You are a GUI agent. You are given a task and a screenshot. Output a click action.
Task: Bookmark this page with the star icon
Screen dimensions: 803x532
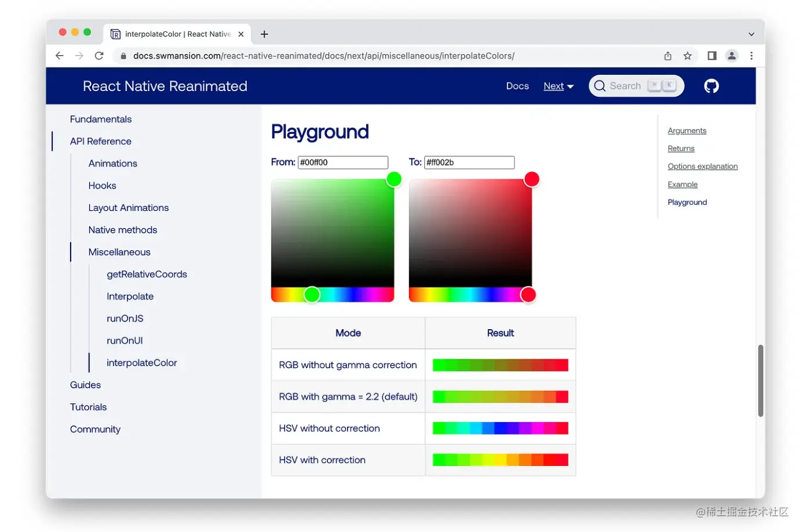click(x=688, y=56)
